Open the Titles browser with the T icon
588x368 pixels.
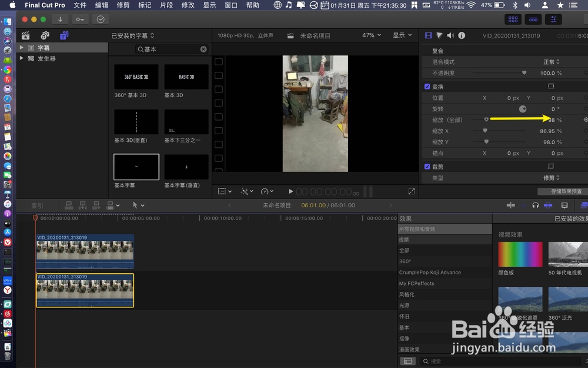pos(65,35)
